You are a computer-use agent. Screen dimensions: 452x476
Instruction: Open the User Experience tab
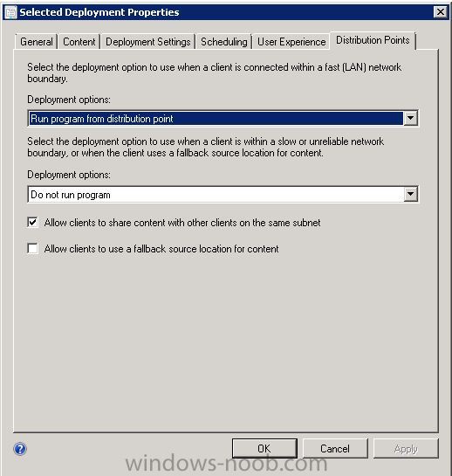point(291,42)
